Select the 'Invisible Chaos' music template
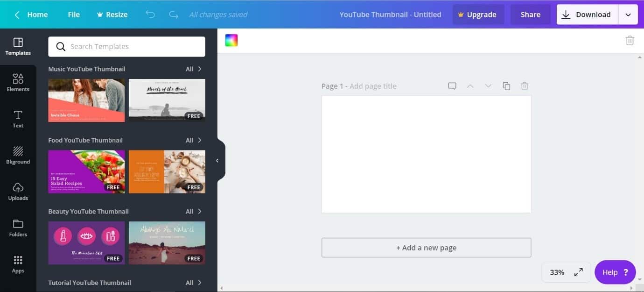Image resolution: width=644 pixels, height=292 pixels. pyautogui.click(x=86, y=100)
